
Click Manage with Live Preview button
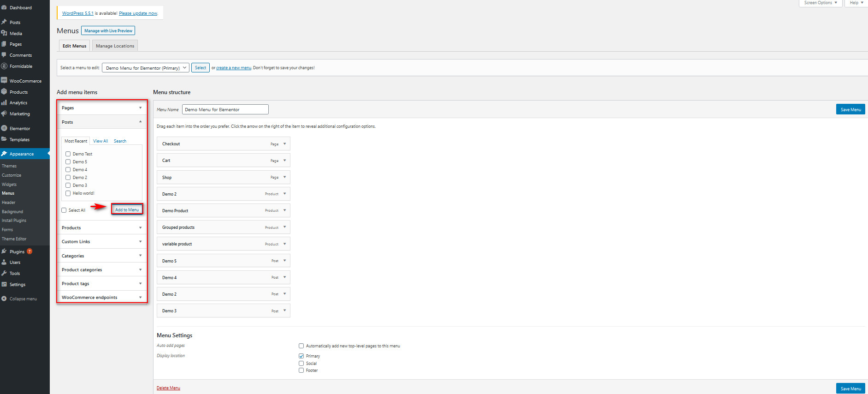[108, 30]
